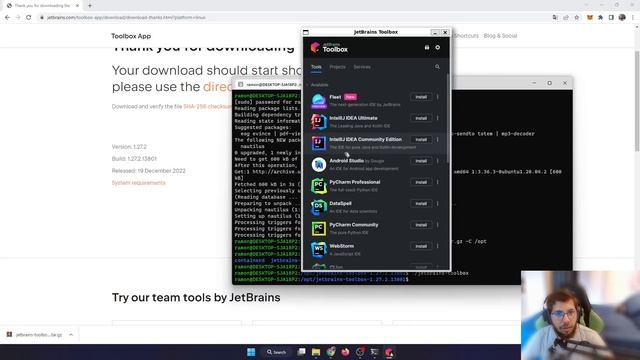The height and width of the screenshot is (360, 640).
Task: Click the browser page scrollbar
Action: 637,101
